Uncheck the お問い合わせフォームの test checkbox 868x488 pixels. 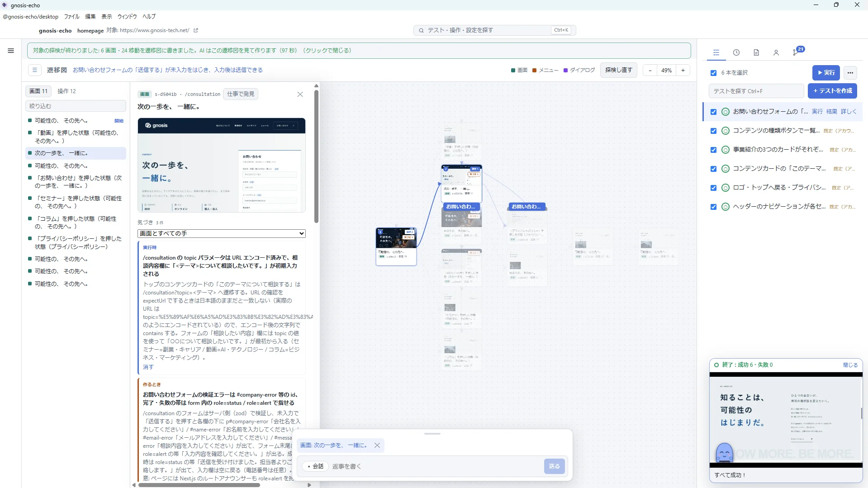point(713,112)
